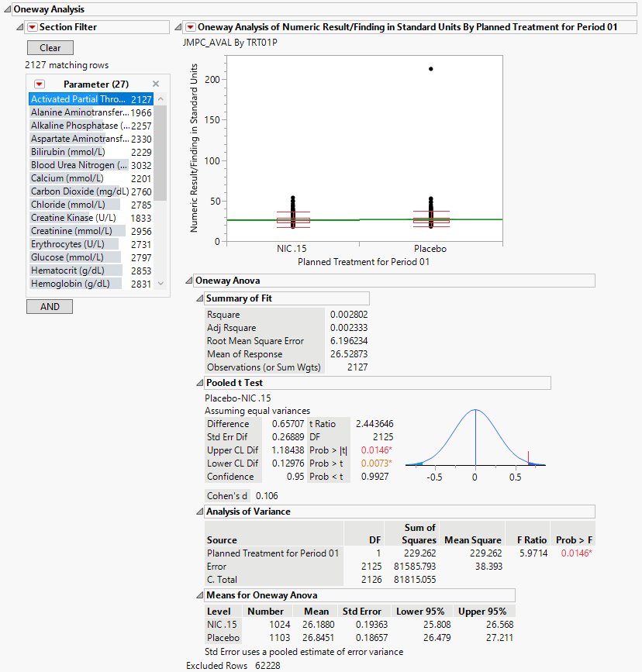Click the AND button below the filter
Viewport: 642px width, 672px height.
pyautogui.click(x=50, y=307)
